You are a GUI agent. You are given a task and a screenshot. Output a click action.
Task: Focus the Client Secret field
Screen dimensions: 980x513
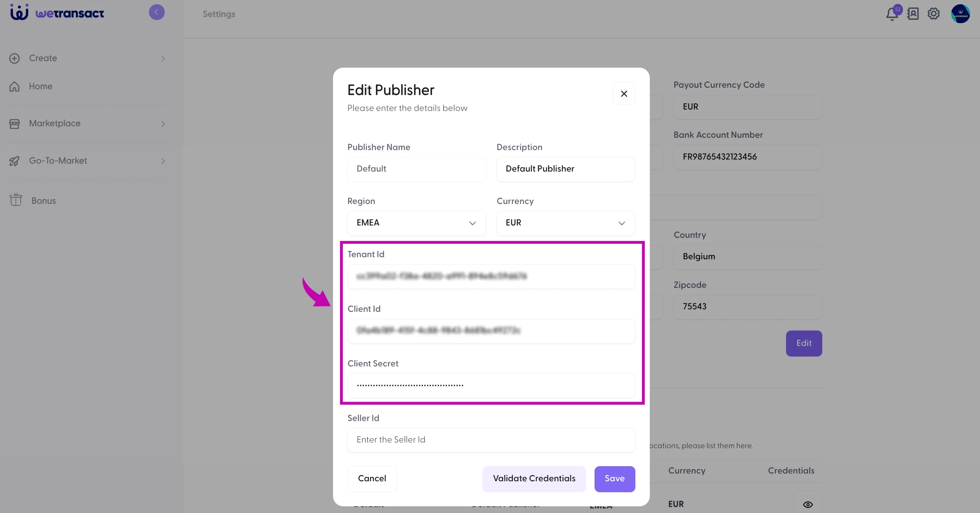coord(491,385)
